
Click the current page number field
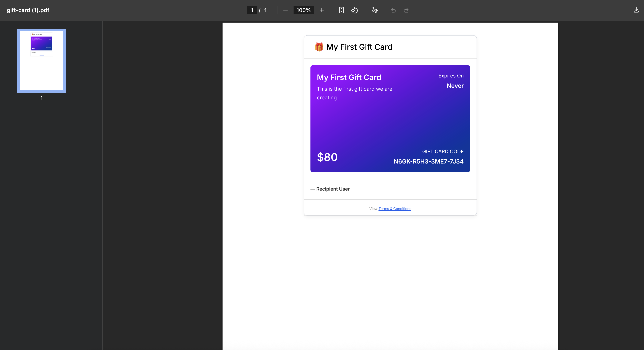click(x=252, y=10)
